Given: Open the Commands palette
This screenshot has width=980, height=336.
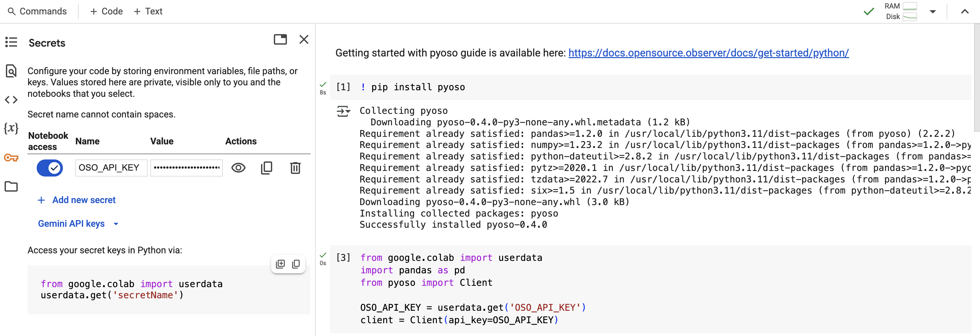Looking at the screenshot, I should (37, 11).
